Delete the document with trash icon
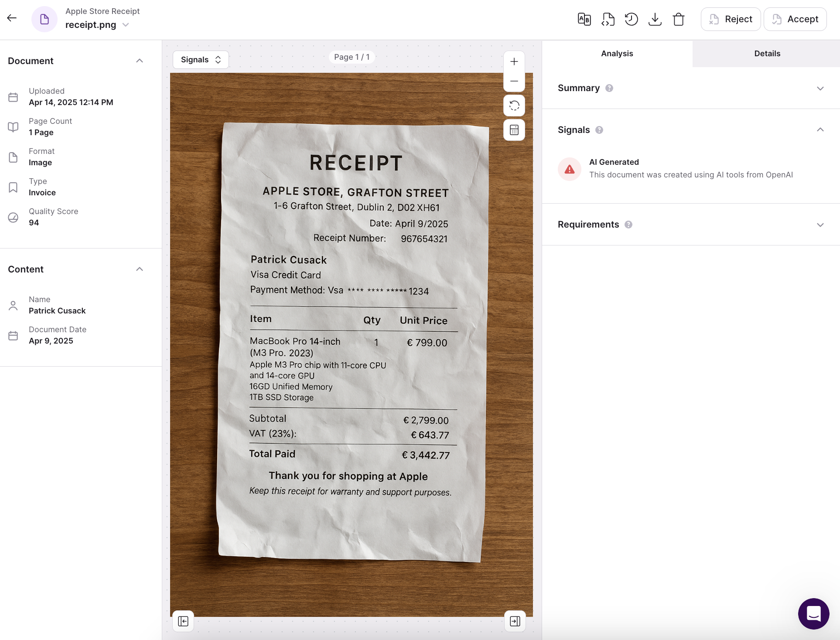 click(679, 19)
